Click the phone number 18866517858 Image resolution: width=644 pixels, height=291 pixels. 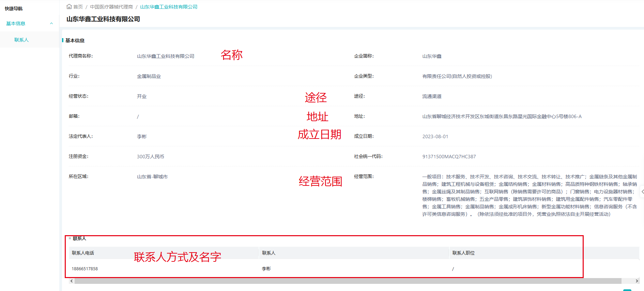pos(85,269)
